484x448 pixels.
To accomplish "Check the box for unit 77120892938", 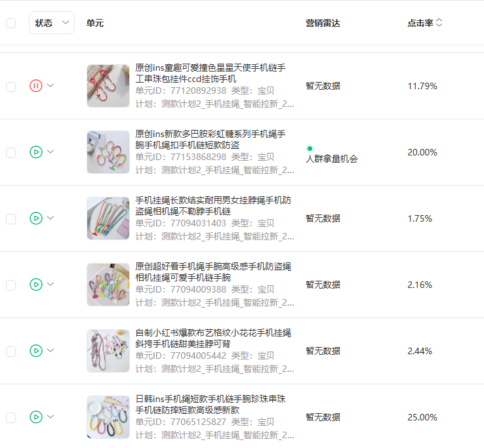I will coord(10,87).
